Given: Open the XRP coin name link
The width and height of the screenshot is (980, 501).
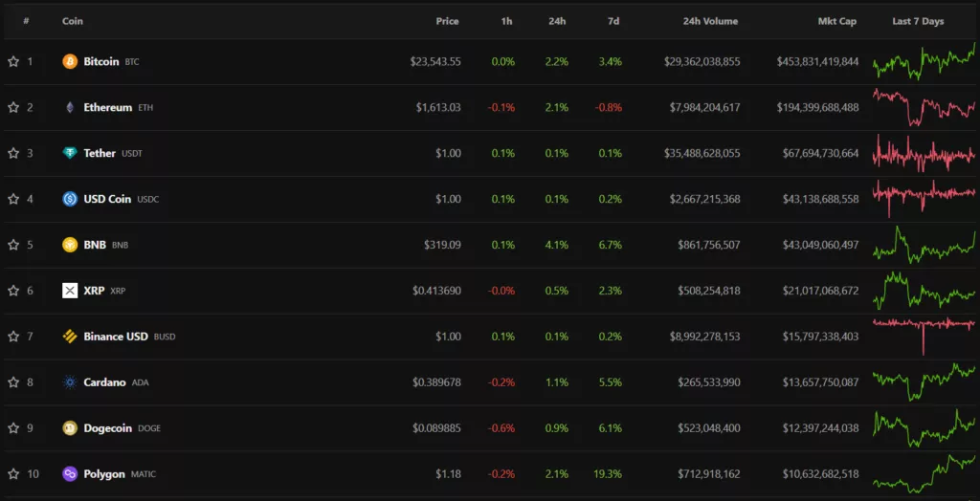Looking at the screenshot, I should coord(95,291).
